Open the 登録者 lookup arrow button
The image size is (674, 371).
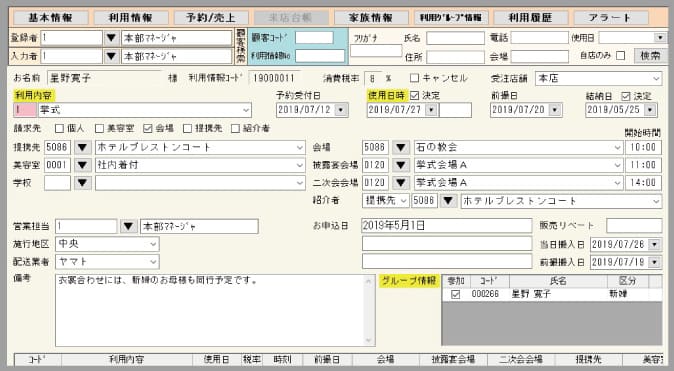tap(111, 38)
